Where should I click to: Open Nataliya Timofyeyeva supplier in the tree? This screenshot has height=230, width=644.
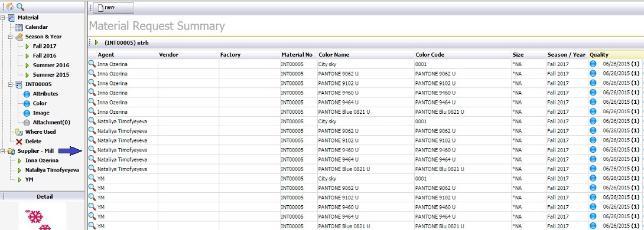(48, 170)
